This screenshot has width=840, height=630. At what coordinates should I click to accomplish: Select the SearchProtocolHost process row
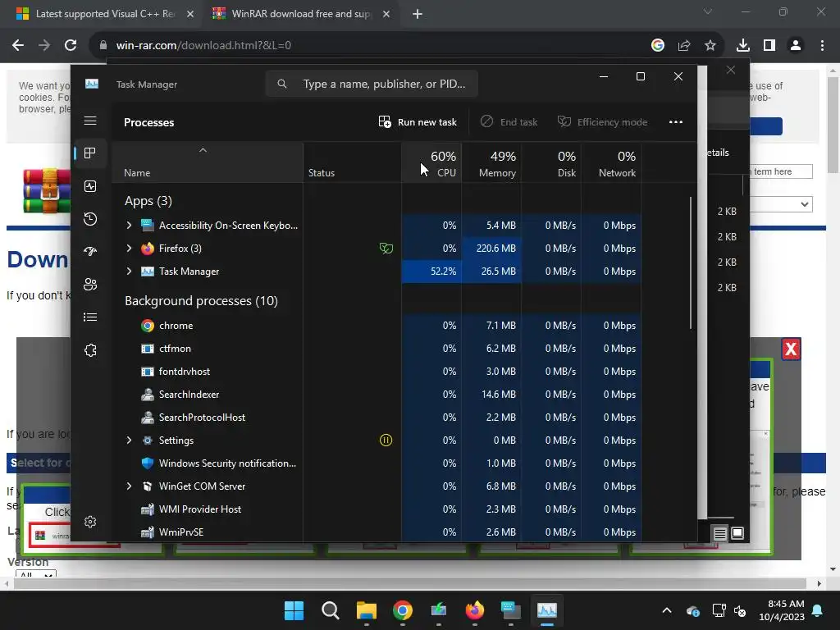pos(377,418)
